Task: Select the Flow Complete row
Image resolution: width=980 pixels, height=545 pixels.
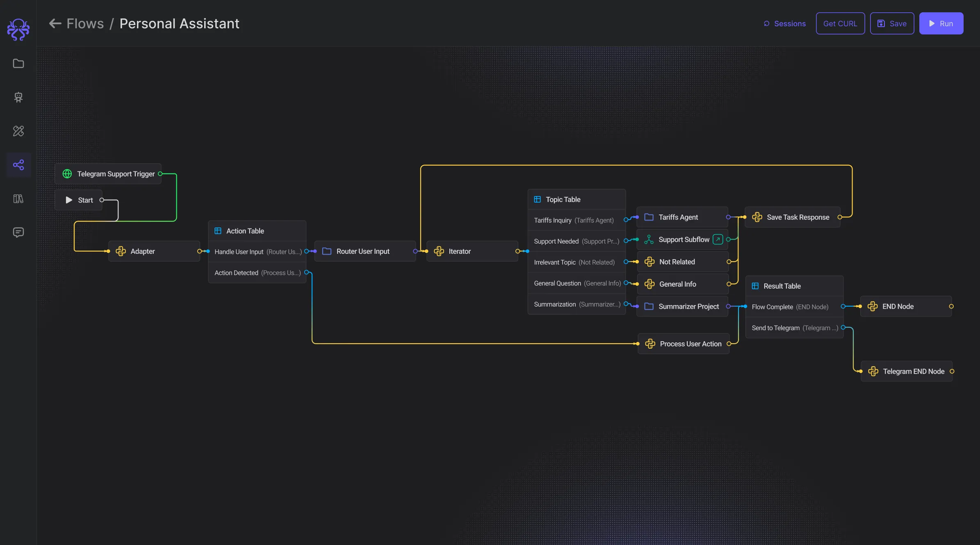Action: click(794, 307)
